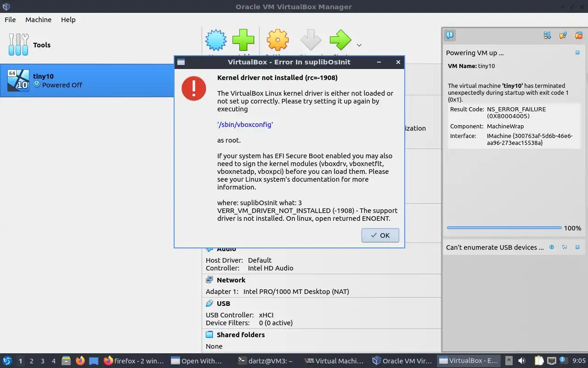588x368 pixels.
Task: Toggle the keep finished progresses icon
Action: (x=563, y=35)
